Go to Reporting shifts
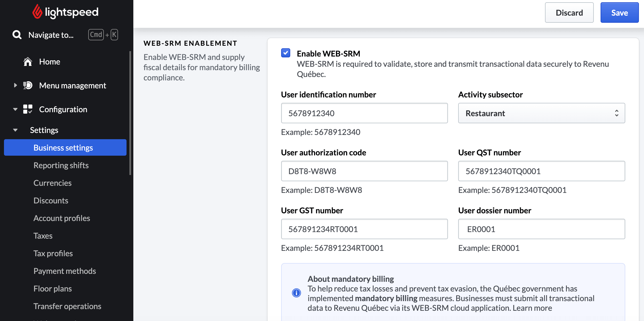 point(61,165)
